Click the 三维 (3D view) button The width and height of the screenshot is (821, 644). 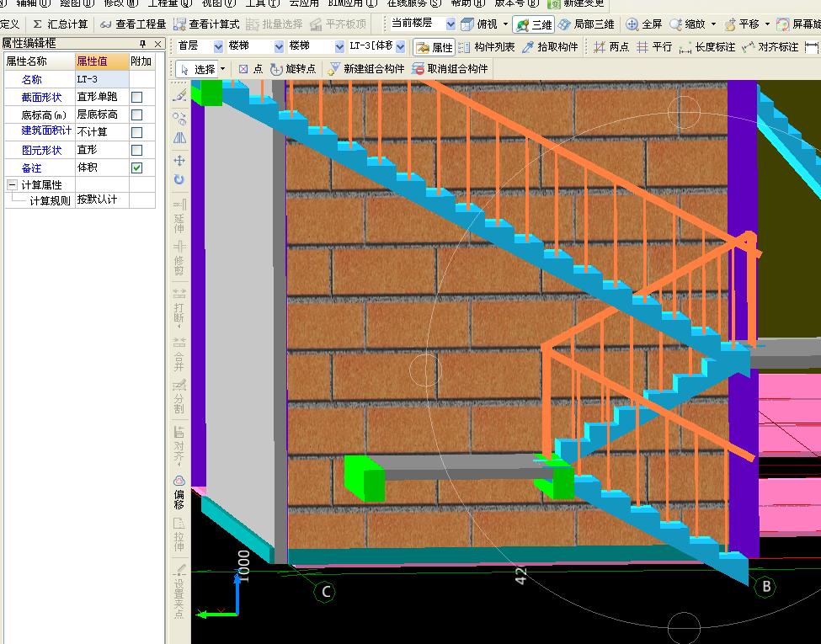533,24
